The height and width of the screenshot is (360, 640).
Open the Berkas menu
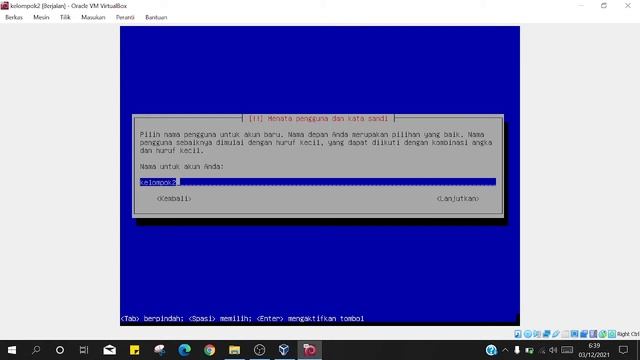point(14,18)
